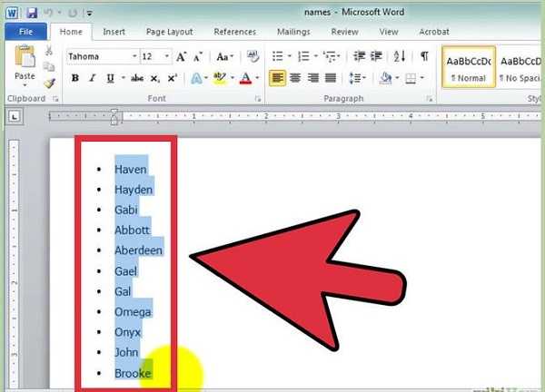Center the text
Image resolution: width=545 pixels, height=392 pixels.
295,78
